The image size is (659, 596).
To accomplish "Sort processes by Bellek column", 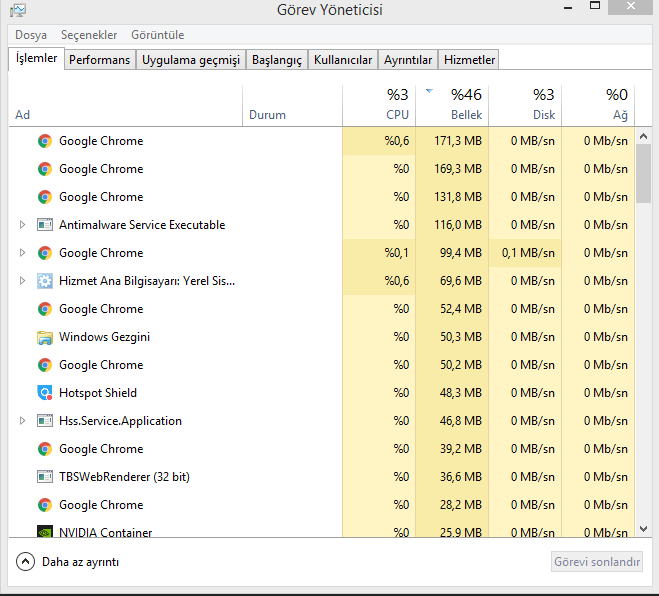I will tap(452, 106).
